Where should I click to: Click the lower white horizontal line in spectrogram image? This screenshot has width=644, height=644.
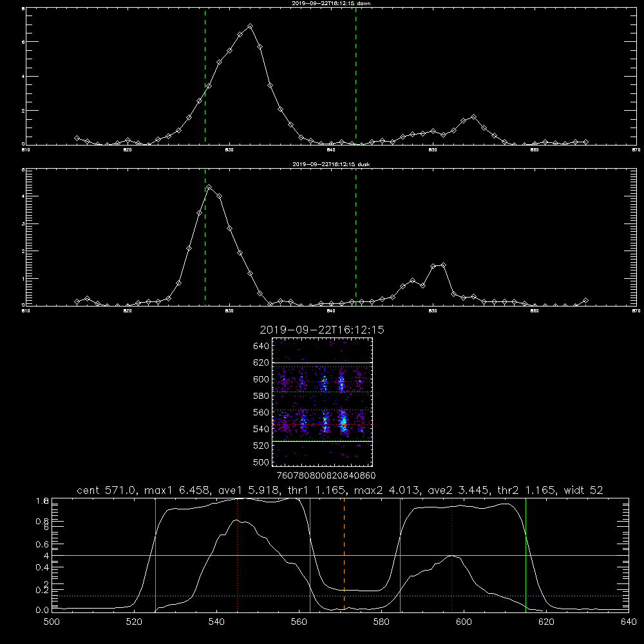(323, 441)
